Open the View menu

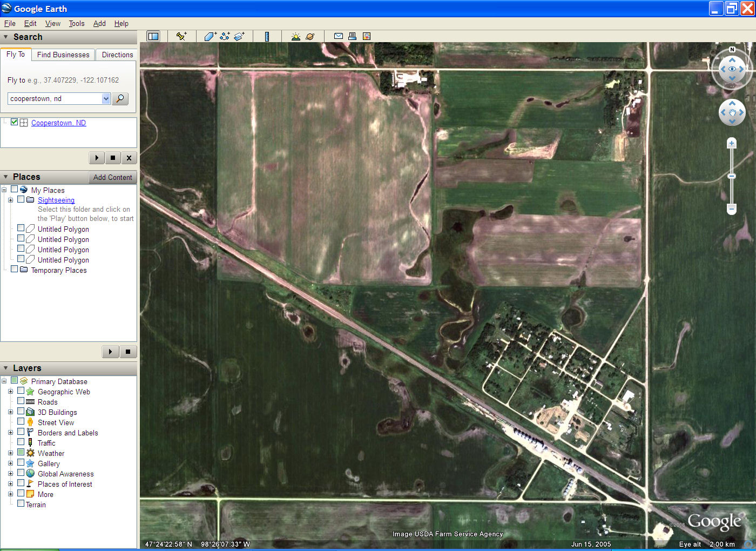pyautogui.click(x=53, y=23)
